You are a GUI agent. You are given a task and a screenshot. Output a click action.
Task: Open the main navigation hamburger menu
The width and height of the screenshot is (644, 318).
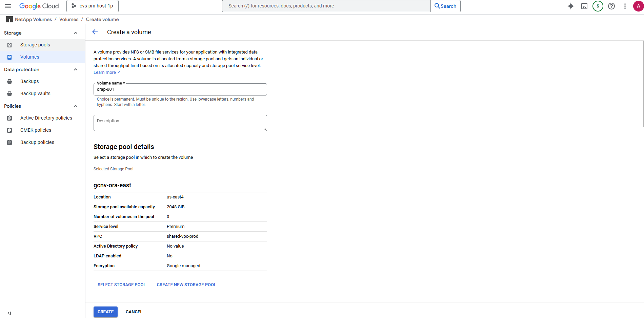tap(8, 6)
